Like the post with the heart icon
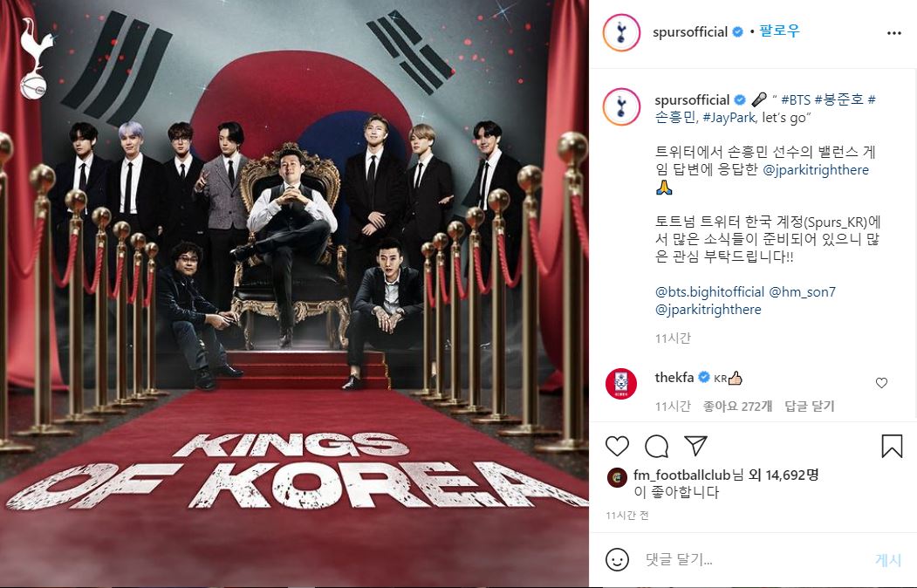 point(617,447)
